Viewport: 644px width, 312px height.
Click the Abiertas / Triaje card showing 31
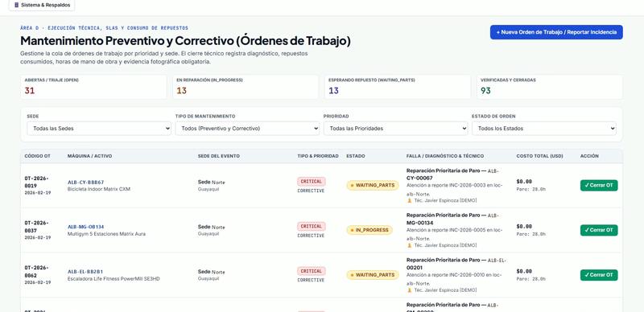93,87
